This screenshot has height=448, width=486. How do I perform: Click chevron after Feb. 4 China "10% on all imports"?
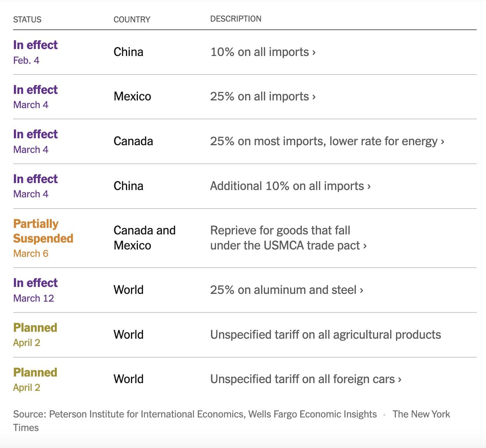pyautogui.click(x=314, y=53)
